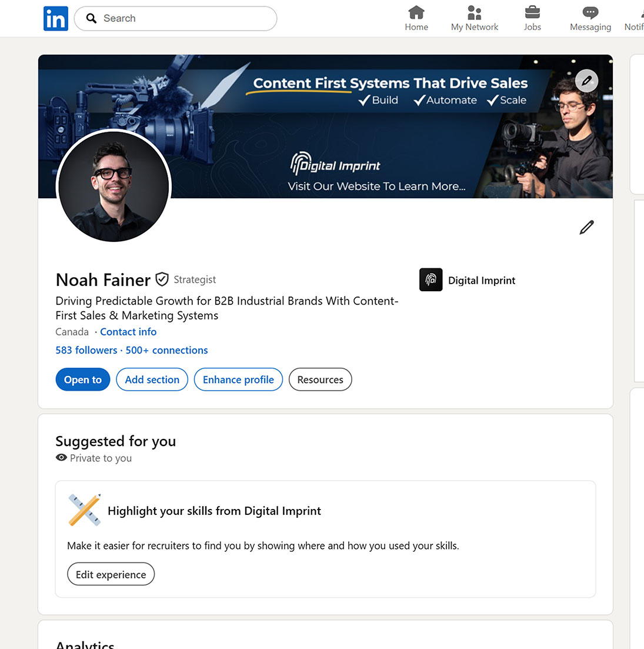The height and width of the screenshot is (649, 644).
Task: Click Highlight your skills from Digital Imprint
Action: click(x=214, y=511)
